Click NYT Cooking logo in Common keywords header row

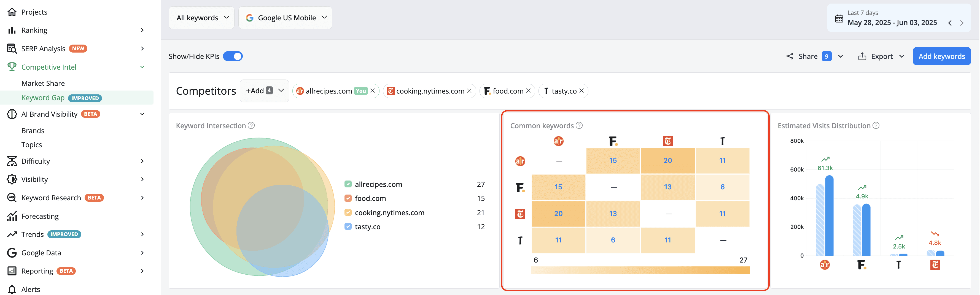coord(668,141)
